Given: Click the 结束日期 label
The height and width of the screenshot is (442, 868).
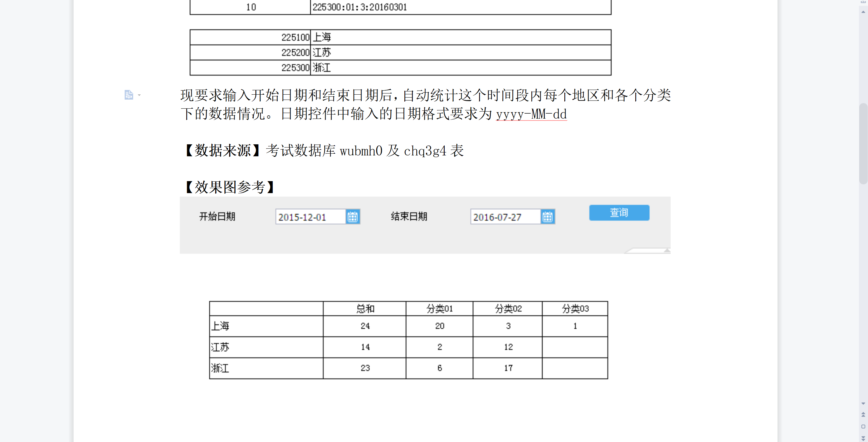Looking at the screenshot, I should (409, 216).
